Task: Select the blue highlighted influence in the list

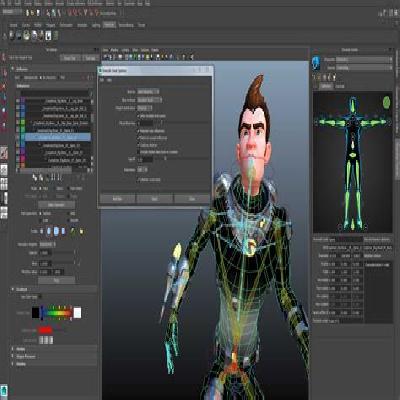Action: point(58,137)
